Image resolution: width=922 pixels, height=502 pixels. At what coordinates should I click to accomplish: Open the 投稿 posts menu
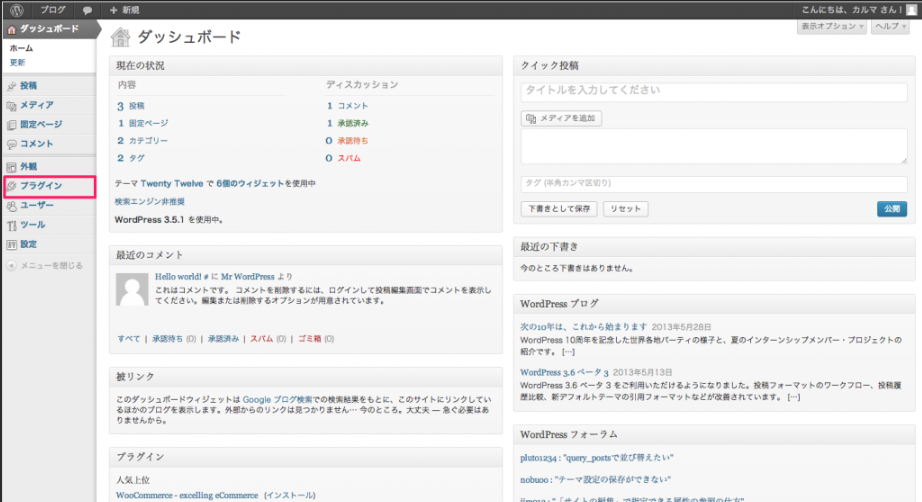point(28,86)
